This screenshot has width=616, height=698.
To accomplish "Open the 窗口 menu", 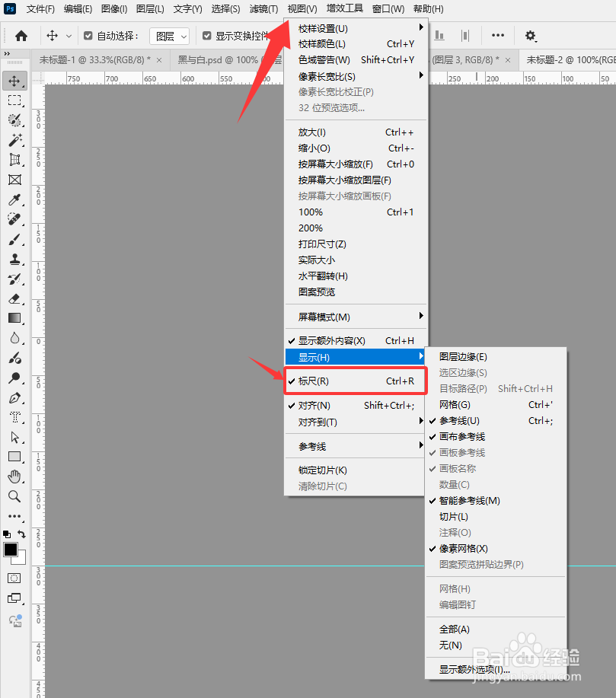I will coord(386,8).
